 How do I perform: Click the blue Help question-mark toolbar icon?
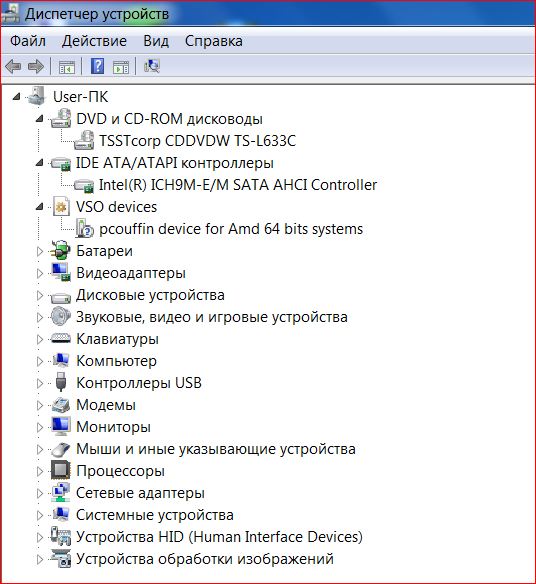(x=97, y=66)
